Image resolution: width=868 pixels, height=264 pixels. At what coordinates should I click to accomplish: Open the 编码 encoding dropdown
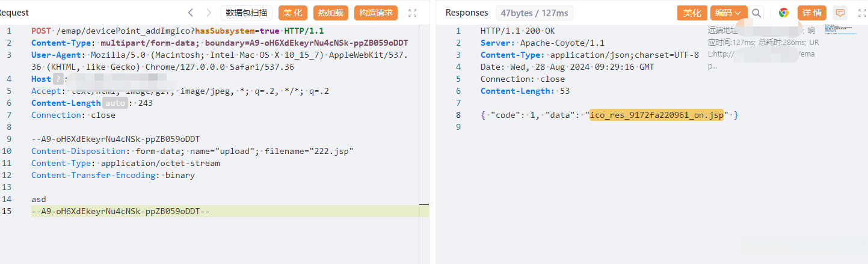click(x=728, y=13)
